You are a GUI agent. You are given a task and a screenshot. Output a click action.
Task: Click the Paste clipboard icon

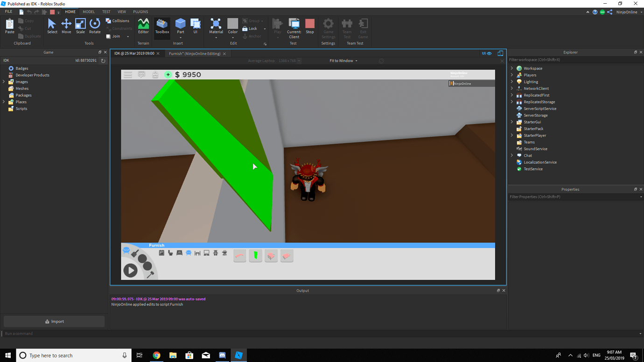10,26
